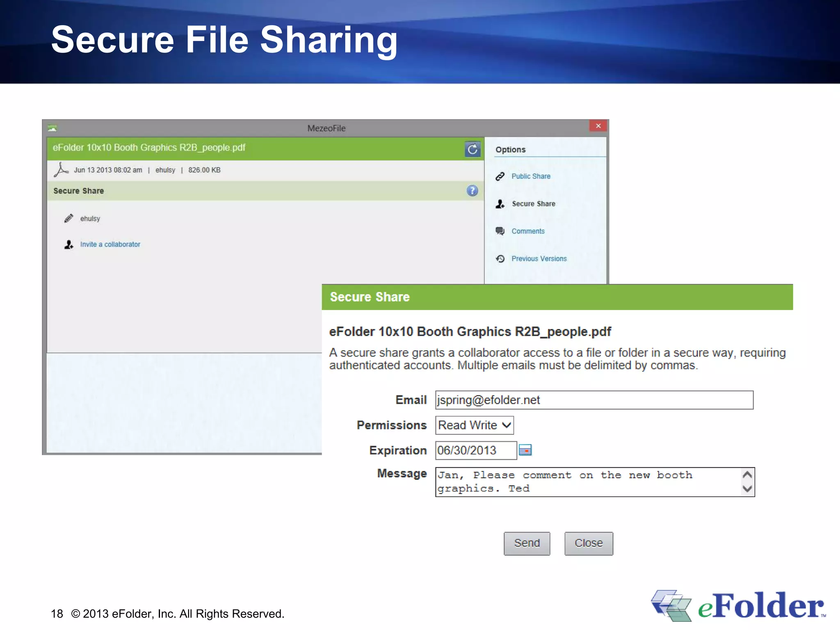Open the Expiration calendar picker icon
The height and width of the screenshot is (630, 840).
(x=525, y=450)
